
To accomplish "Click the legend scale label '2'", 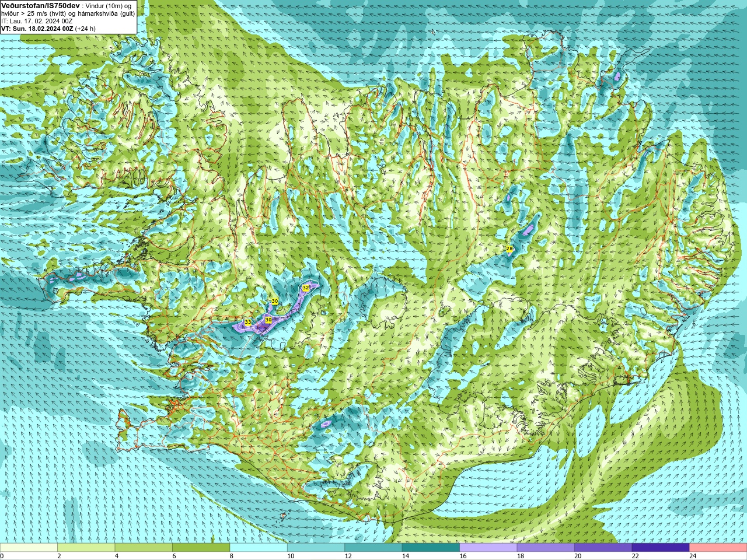I will point(59,556).
